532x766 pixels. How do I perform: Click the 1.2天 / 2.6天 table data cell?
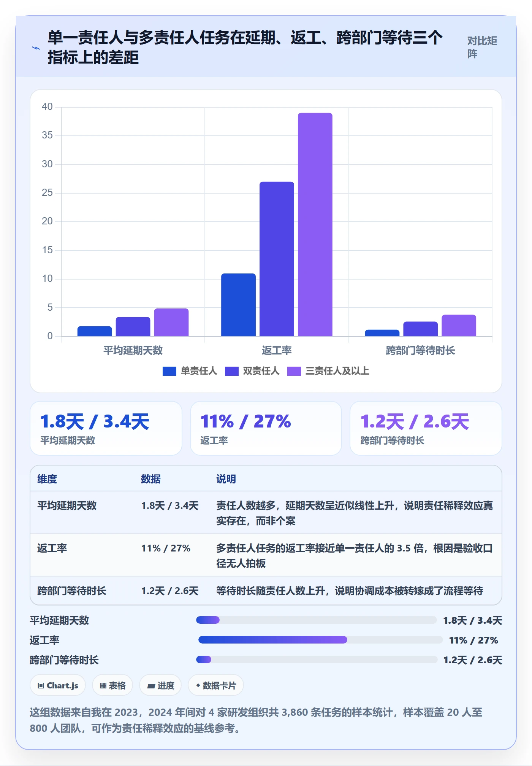coord(170,591)
